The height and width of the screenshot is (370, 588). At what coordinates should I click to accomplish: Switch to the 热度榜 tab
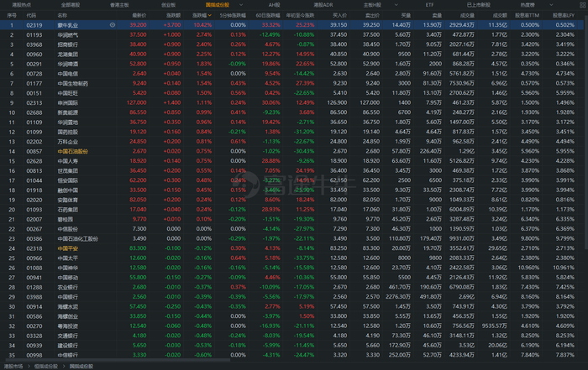pos(528,5)
